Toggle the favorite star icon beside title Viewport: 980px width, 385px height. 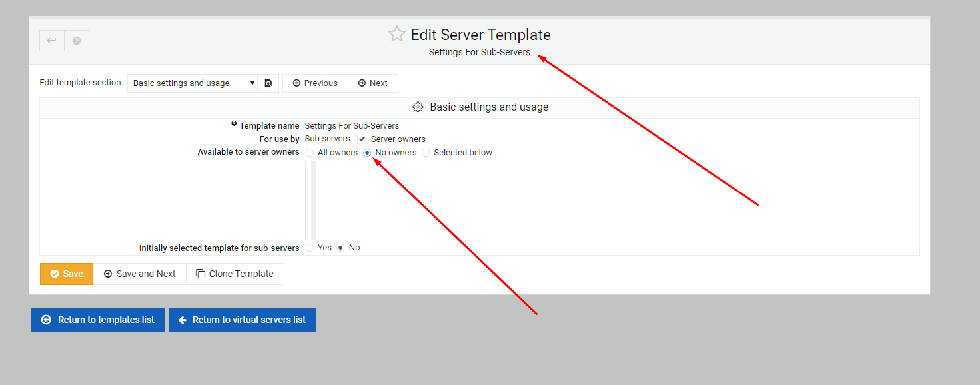pos(397,34)
